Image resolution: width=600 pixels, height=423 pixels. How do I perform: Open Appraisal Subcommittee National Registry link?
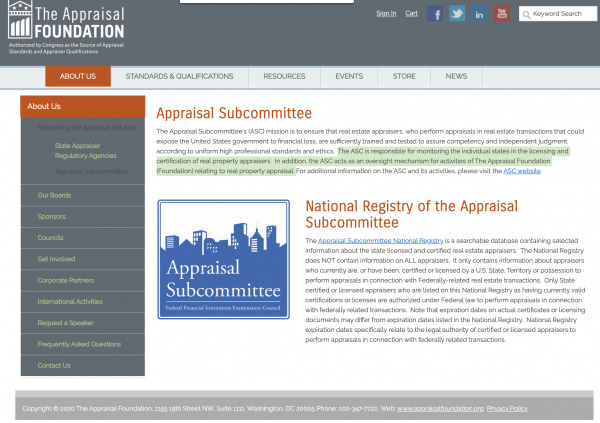point(380,240)
